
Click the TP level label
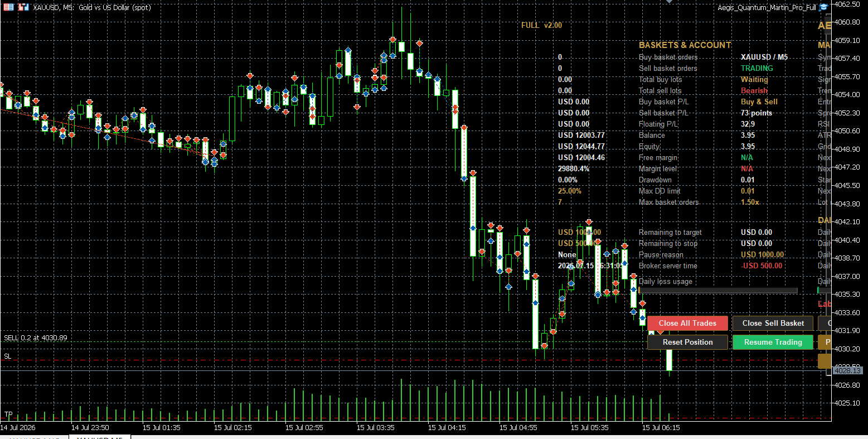click(8, 414)
